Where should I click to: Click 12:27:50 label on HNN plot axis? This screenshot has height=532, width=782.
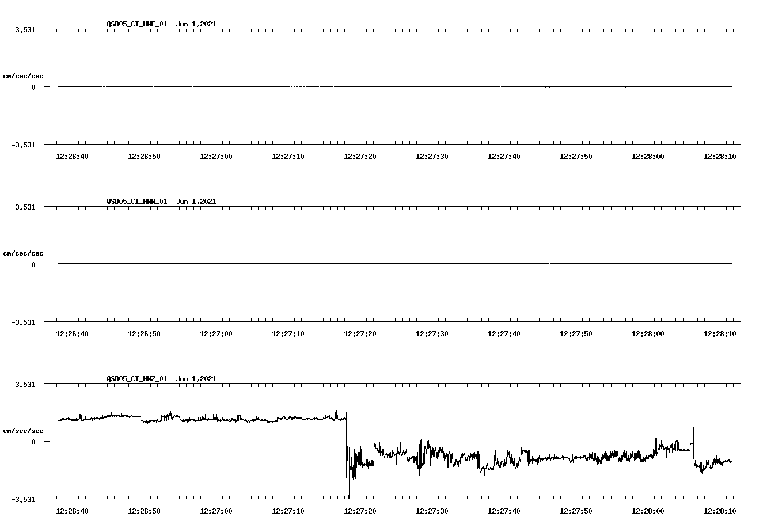576,334
